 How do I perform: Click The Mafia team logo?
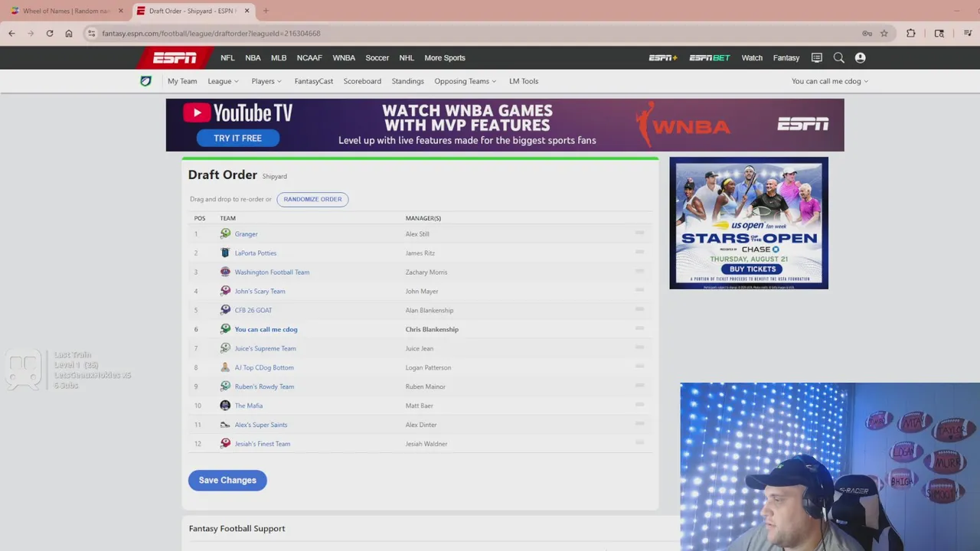click(225, 406)
